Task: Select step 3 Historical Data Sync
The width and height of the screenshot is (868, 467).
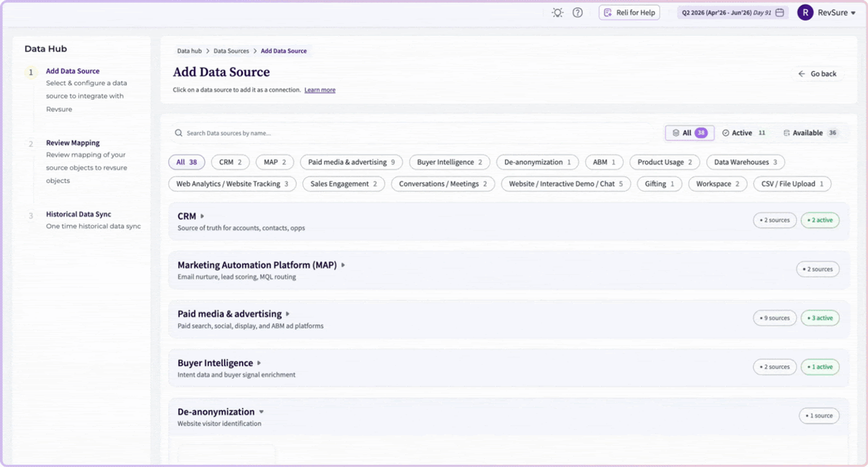Action: 79,214
